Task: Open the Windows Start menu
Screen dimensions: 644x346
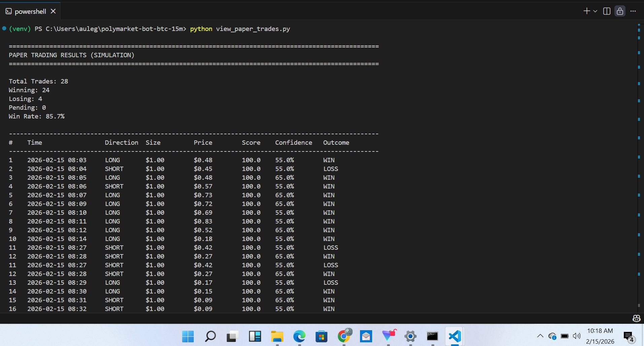Action: pyautogui.click(x=187, y=337)
